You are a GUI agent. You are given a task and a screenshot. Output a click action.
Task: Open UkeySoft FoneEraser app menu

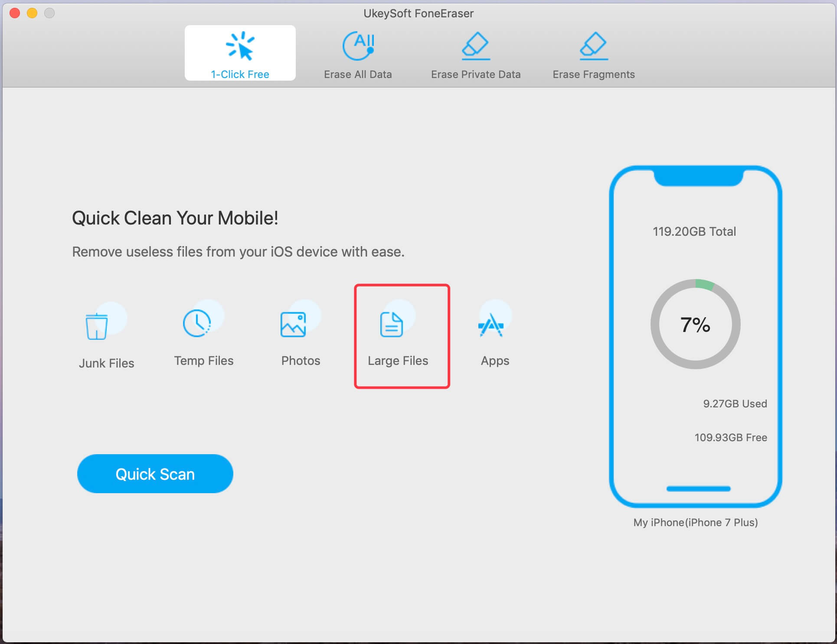tap(419, 10)
